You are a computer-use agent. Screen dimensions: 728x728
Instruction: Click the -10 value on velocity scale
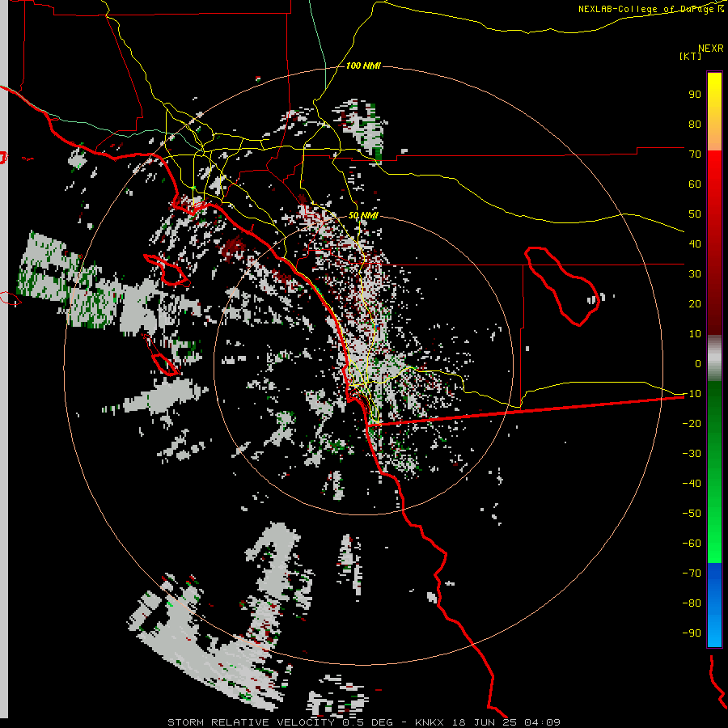click(x=692, y=394)
